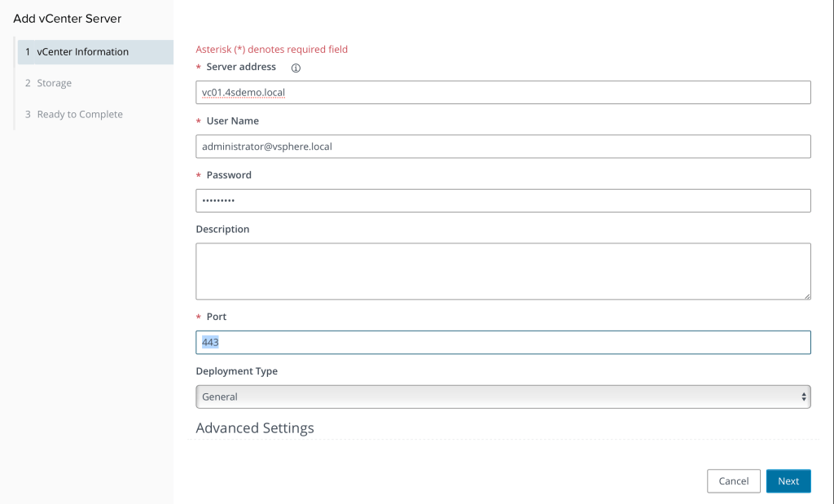Go to the vCenter Information step
This screenshot has height=504, width=834.
click(82, 52)
